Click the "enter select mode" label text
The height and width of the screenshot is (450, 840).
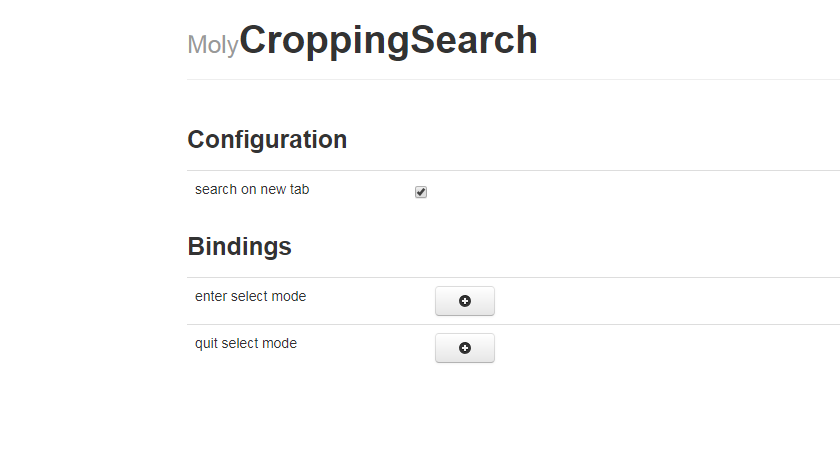[x=250, y=296]
